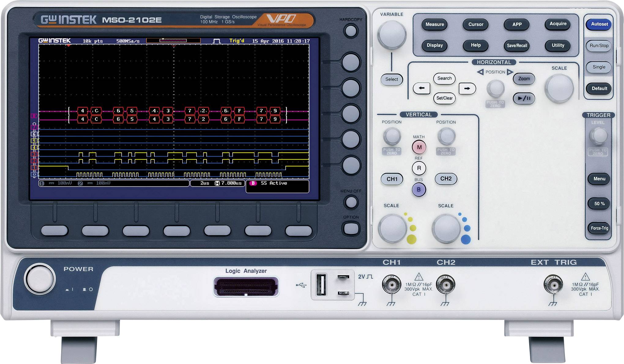Viewport: 624px width, 364px height.
Task: Open the Save/Recall menu
Action: (516, 45)
